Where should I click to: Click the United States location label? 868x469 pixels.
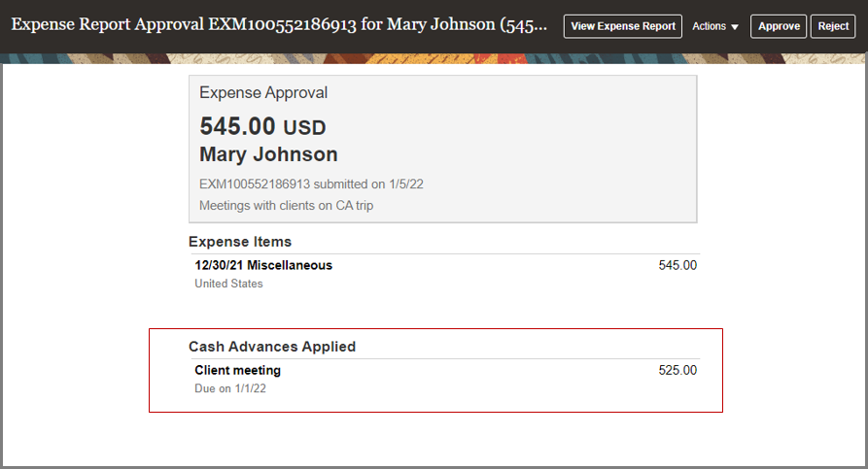click(228, 284)
